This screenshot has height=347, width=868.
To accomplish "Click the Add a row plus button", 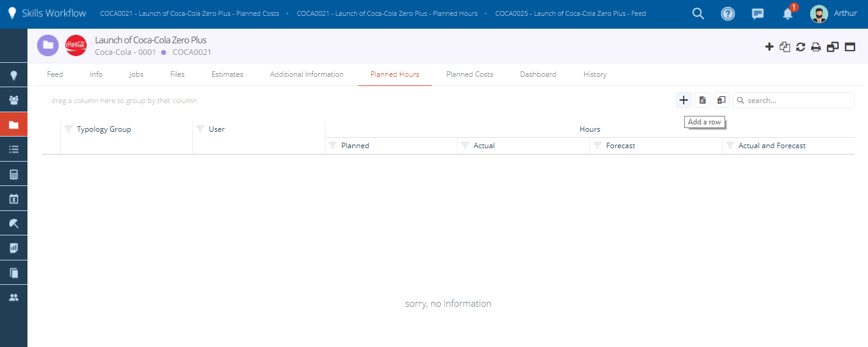I will [x=684, y=100].
